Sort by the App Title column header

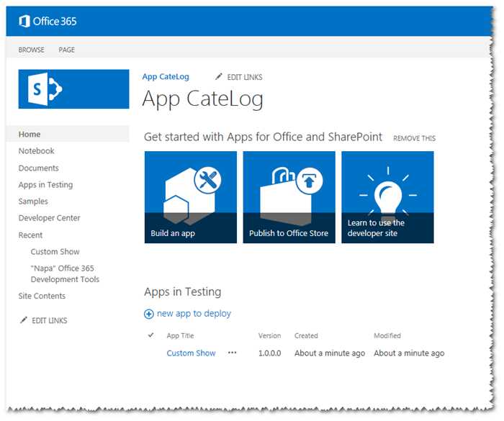(x=180, y=335)
